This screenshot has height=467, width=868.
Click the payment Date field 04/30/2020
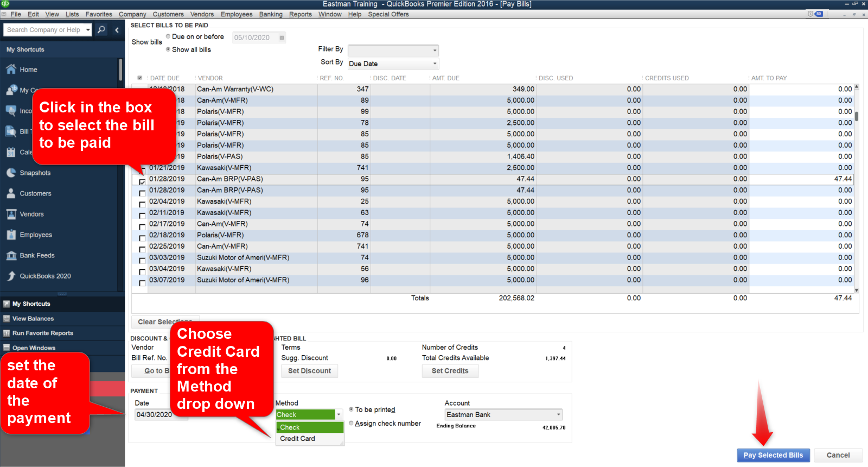pos(161,414)
